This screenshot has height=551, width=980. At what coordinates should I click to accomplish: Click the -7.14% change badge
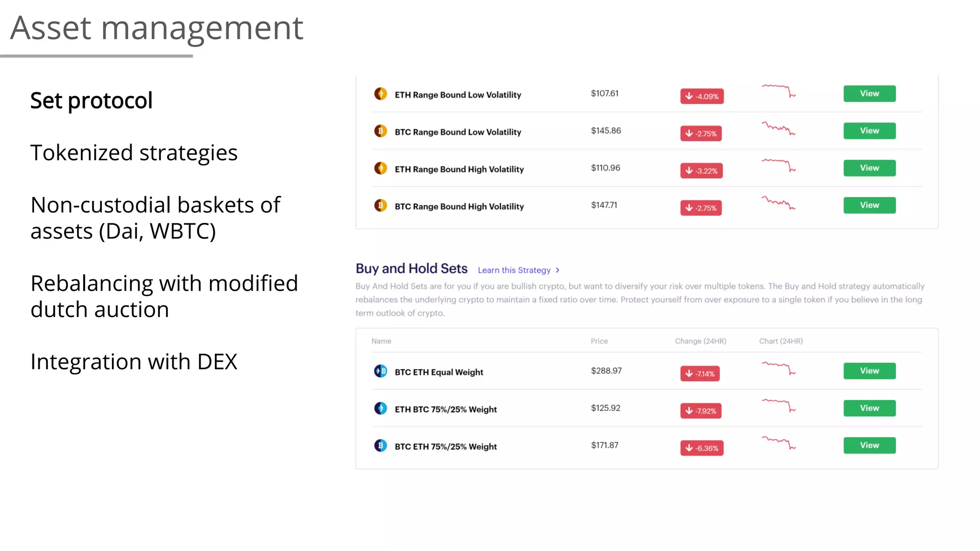tap(700, 374)
